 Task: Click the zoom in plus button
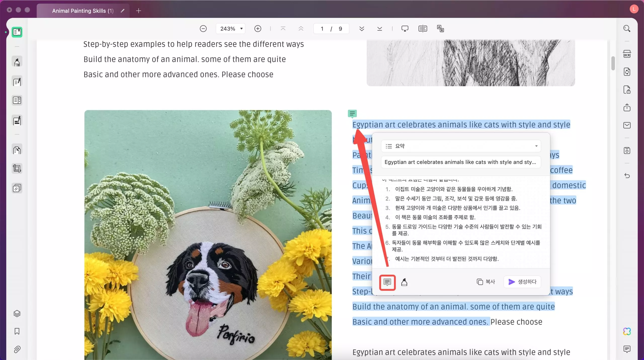pyautogui.click(x=258, y=29)
